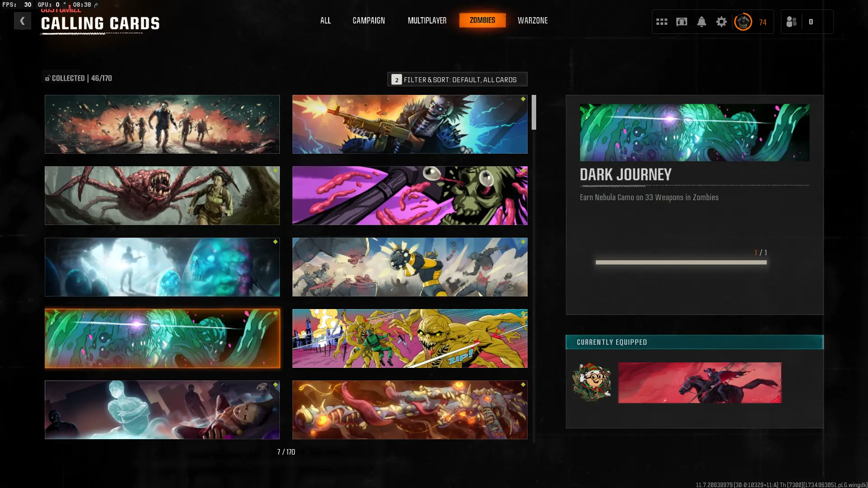Open the notifications bell
Image resolution: width=868 pixels, height=488 pixels.
pyautogui.click(x=701, y=22)
